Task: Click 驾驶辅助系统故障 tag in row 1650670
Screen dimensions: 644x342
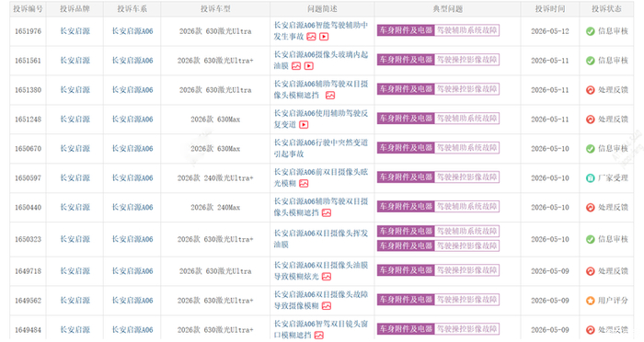Action: click(467, 148)
